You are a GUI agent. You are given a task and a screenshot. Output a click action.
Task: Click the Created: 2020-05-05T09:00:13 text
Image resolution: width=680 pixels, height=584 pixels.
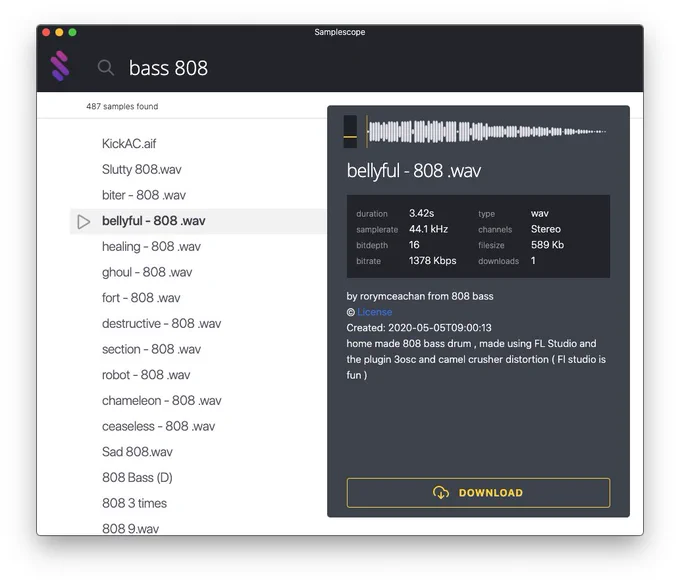click(x=419, y=328)
